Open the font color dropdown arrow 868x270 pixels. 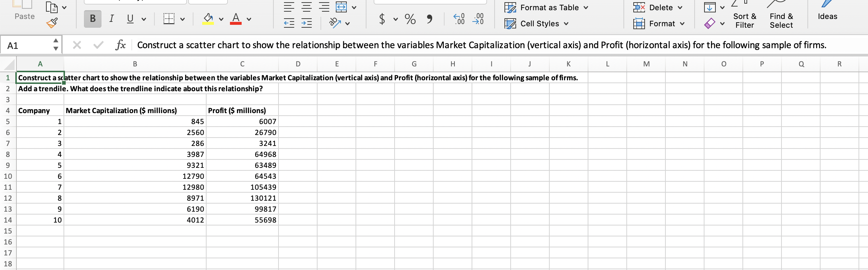pos(249,19)
